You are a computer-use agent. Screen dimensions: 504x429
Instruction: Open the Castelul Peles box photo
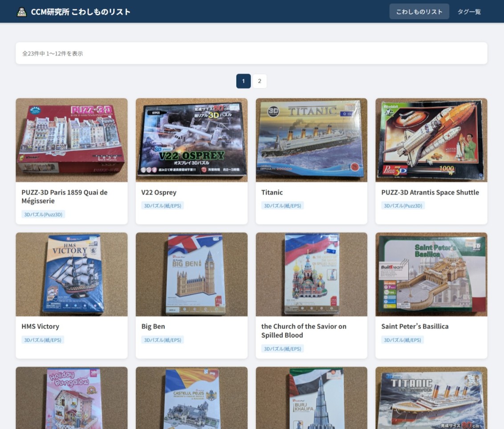pos(191,398)
